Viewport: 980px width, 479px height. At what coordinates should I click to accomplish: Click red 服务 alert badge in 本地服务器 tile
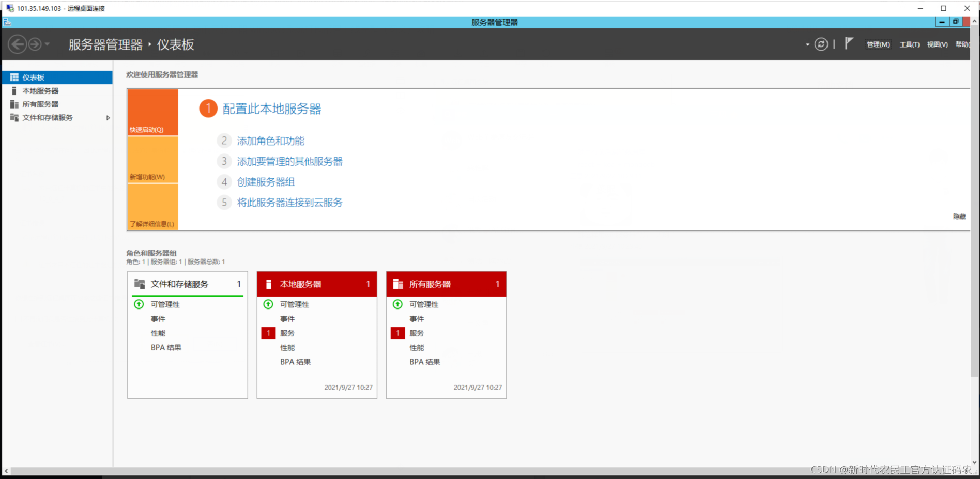268,333
